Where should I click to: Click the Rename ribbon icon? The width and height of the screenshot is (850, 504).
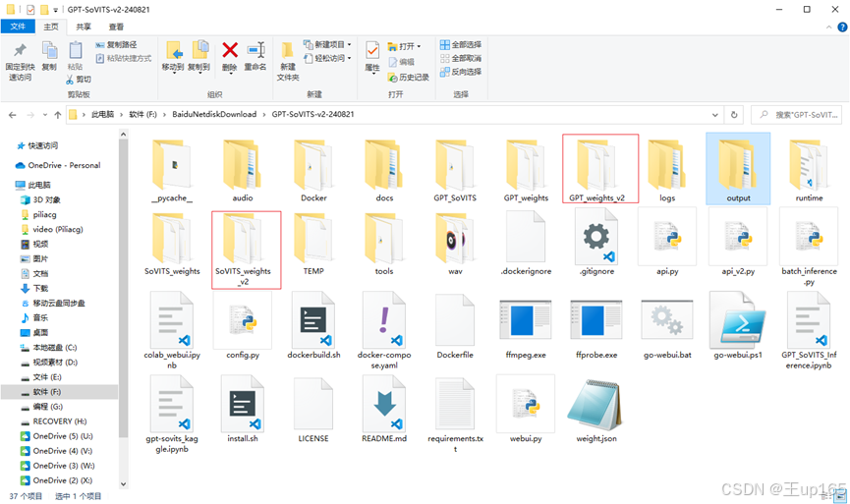point(255,56)
